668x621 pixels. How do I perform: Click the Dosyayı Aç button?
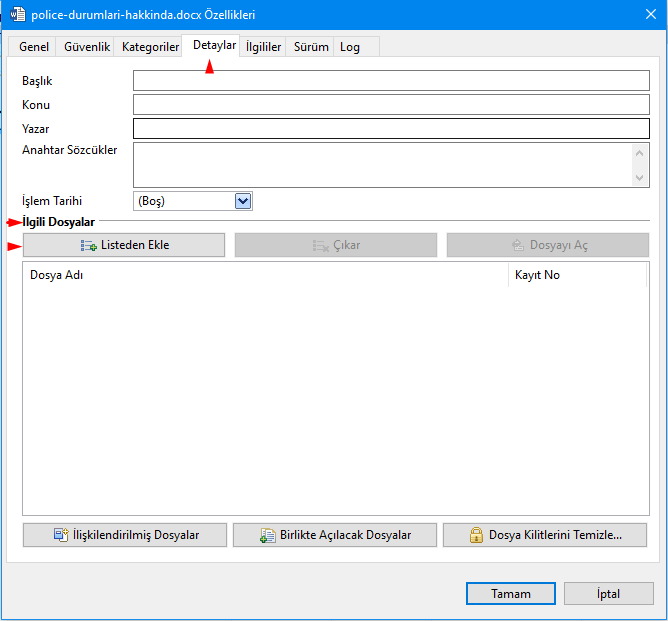(x=548, y=245)
